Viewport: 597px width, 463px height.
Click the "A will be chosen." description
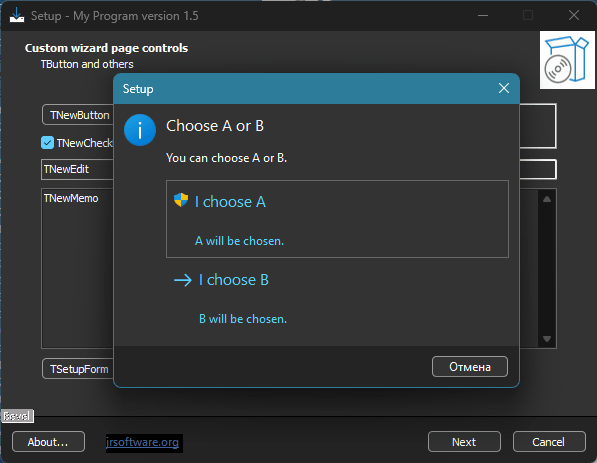pos(239,241)
